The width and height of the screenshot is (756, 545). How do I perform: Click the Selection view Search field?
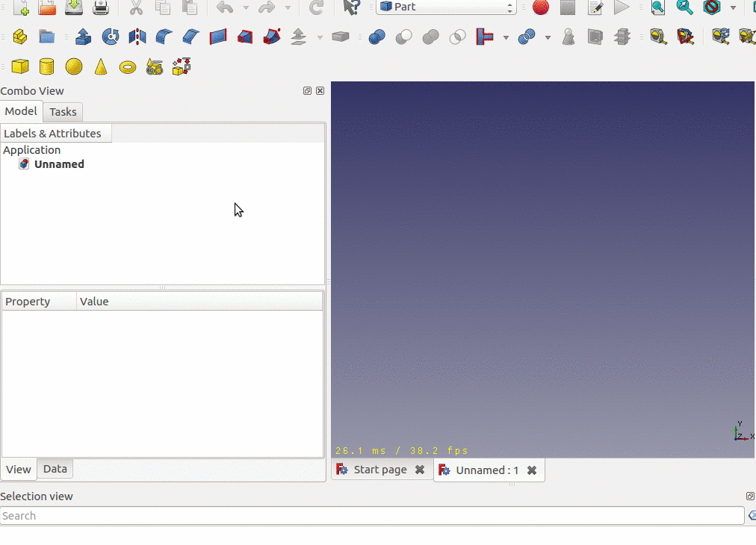point(371,516)
